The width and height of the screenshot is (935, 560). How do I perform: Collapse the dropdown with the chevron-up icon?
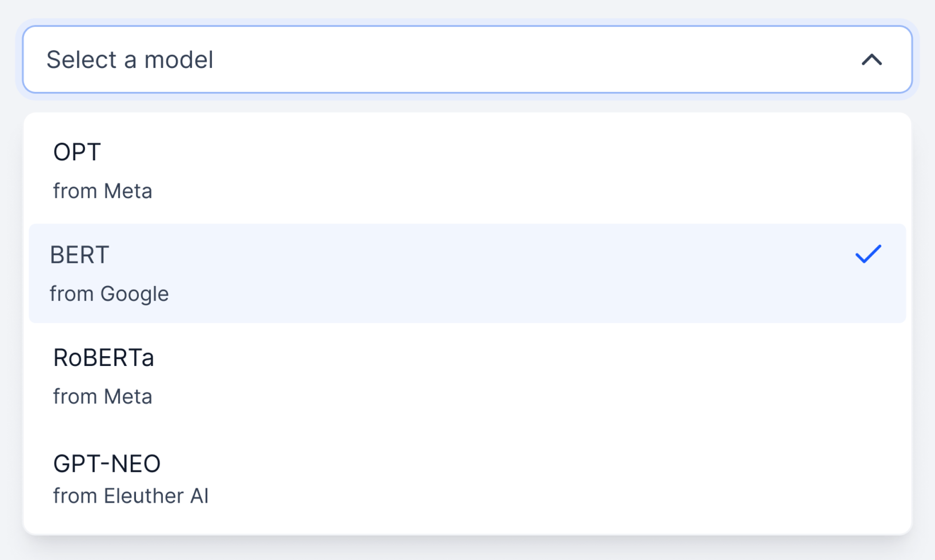click(871, 60)
